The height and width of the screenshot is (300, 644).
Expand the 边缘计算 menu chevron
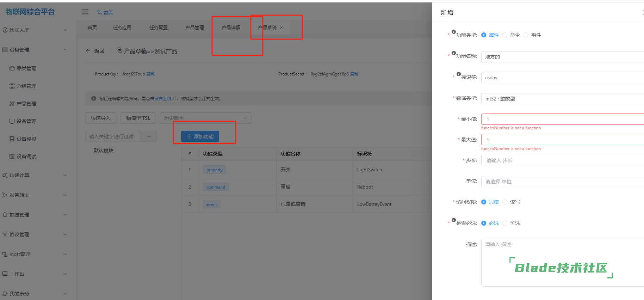pyautogui.click(x=65, y=175)
